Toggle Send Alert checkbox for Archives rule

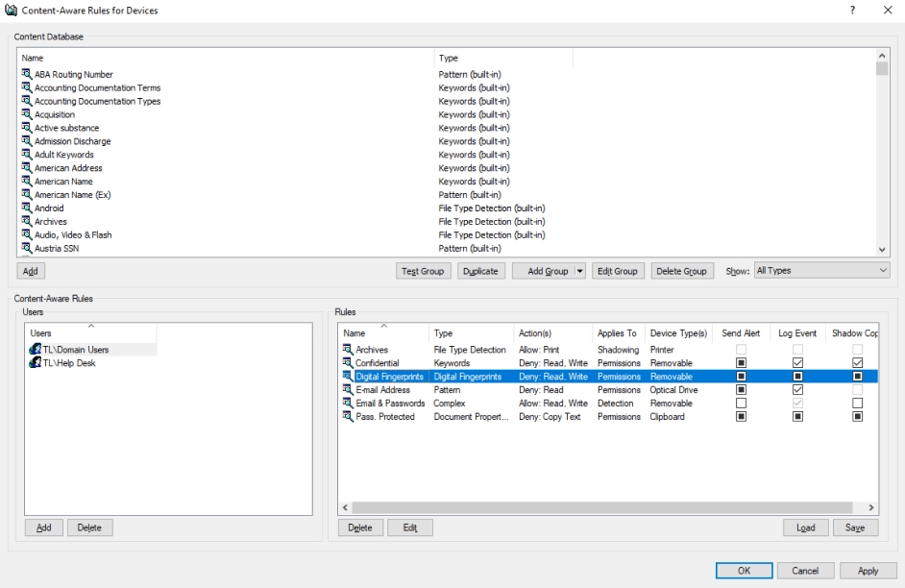click(x=742, y=350)
